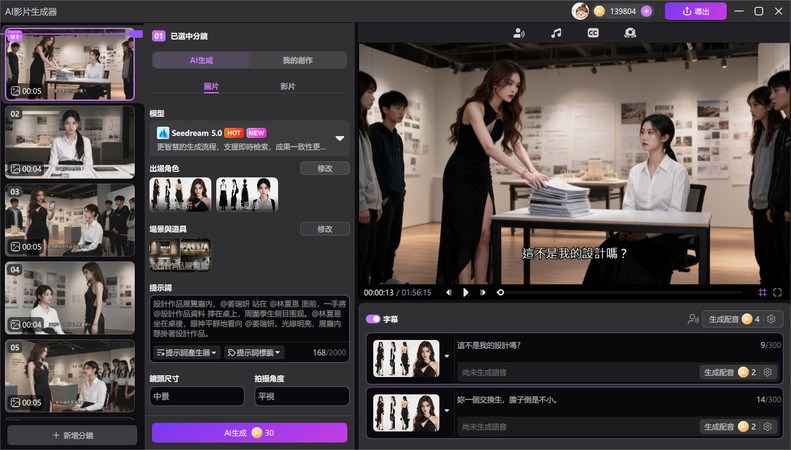Viewport: 791px width, 450px height.
Task: Click the grid crop icon below preview
Action: point(762,293)
